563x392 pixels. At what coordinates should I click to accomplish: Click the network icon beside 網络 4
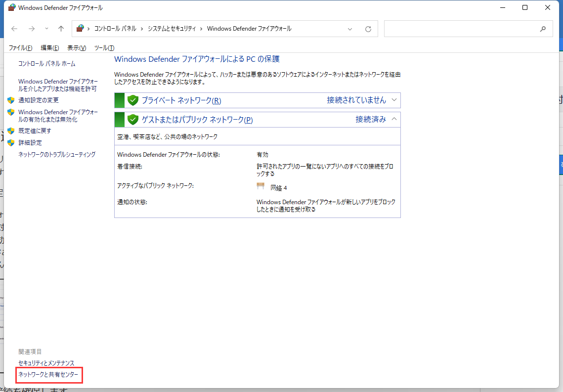coord(260,185)
